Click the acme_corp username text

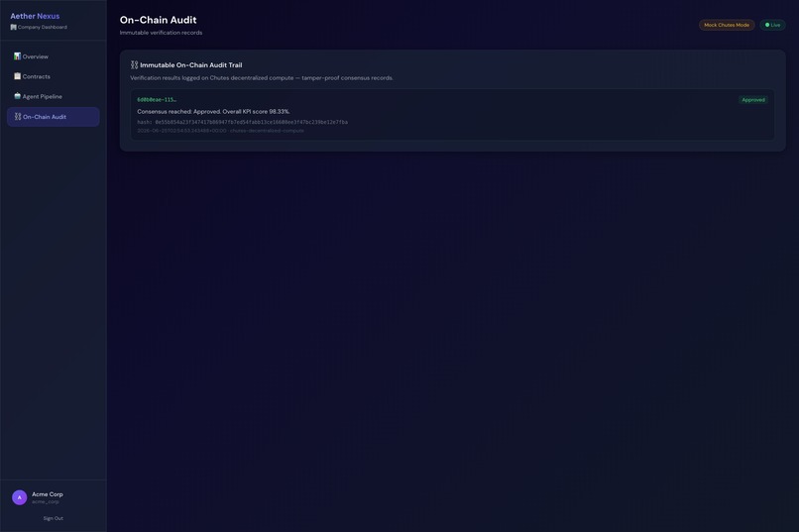pyautogui.click(x=46, y=502)
